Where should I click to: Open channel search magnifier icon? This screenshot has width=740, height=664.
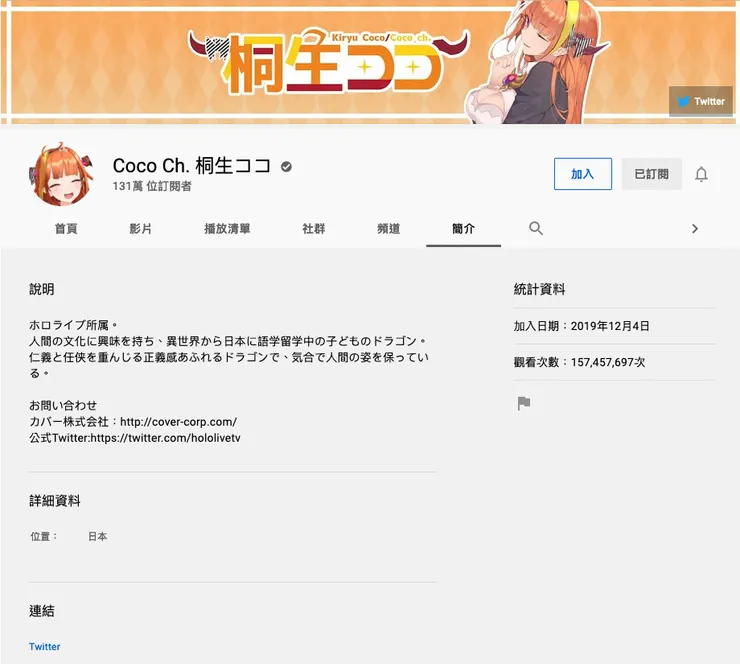[536, 228]
